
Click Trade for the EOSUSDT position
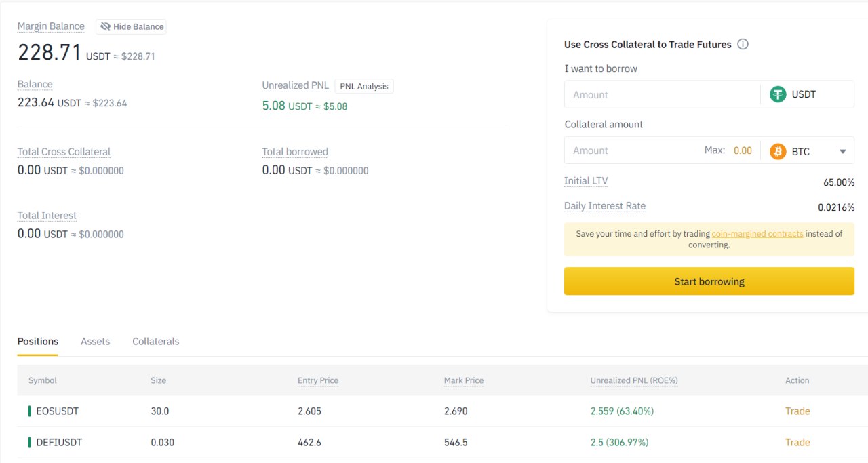point(797,411)
